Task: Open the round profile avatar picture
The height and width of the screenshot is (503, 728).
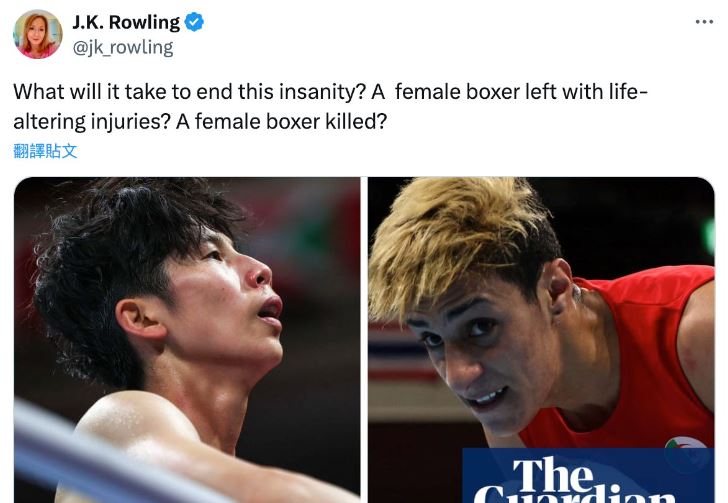Action: pyautogui.click(x=38, y=34)
